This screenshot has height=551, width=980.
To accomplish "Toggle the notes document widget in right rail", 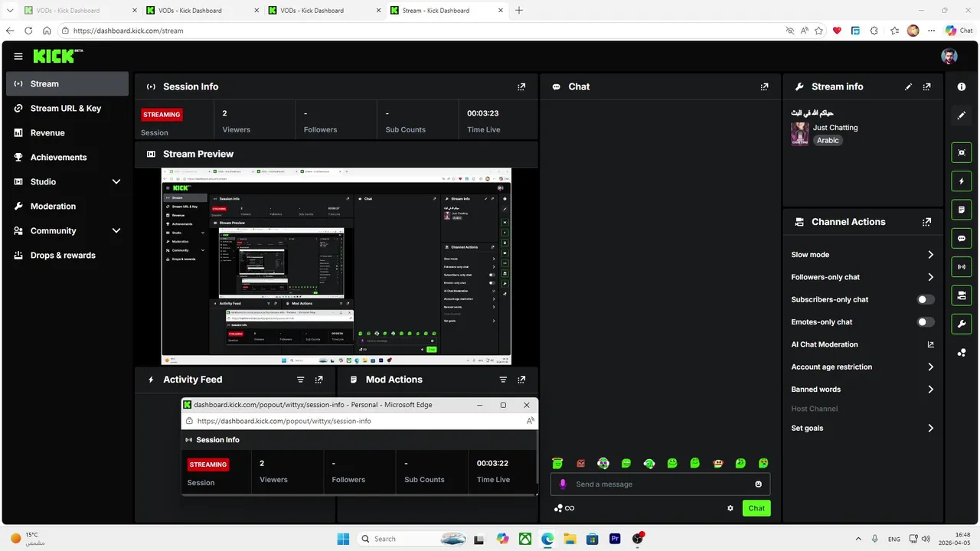I will point(962,210).
